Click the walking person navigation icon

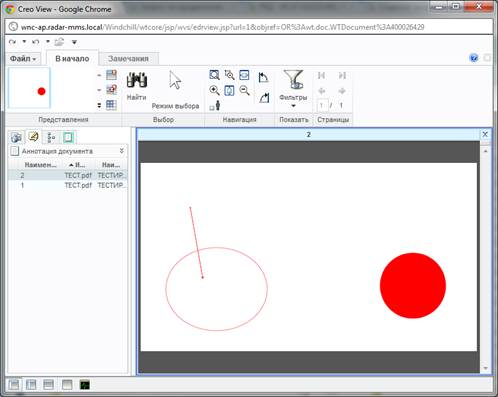point(215,106)
